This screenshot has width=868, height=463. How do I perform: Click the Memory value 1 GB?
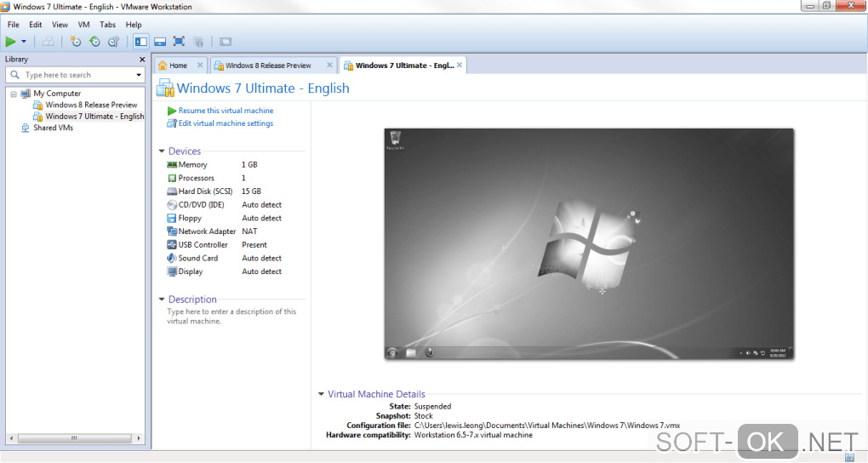[x=249, y=164]
